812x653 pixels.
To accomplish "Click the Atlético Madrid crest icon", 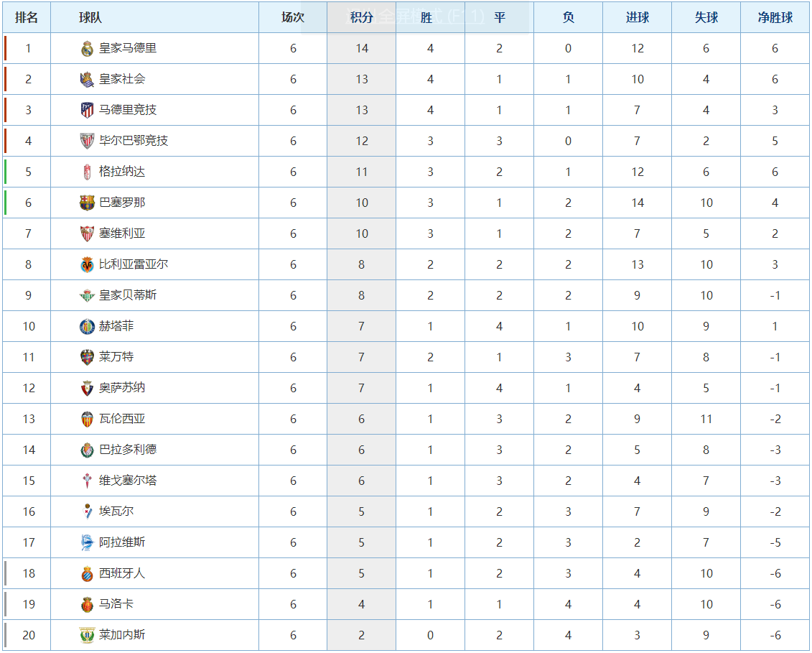I will (87, 111).
